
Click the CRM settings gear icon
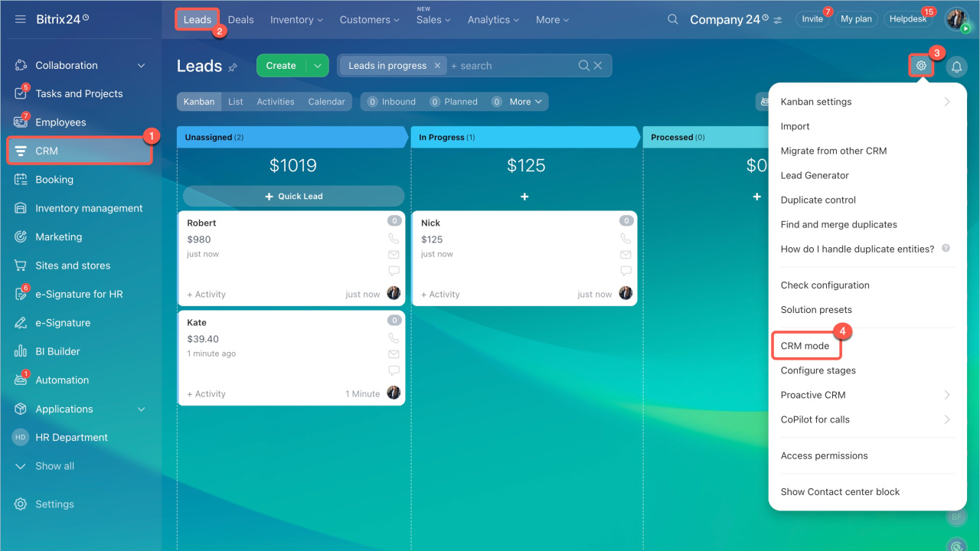click(x=921, y=66)
